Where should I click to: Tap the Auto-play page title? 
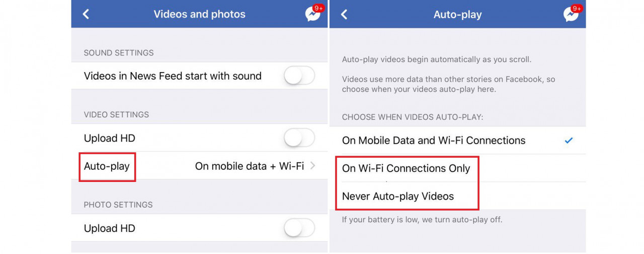click(458, 15)
